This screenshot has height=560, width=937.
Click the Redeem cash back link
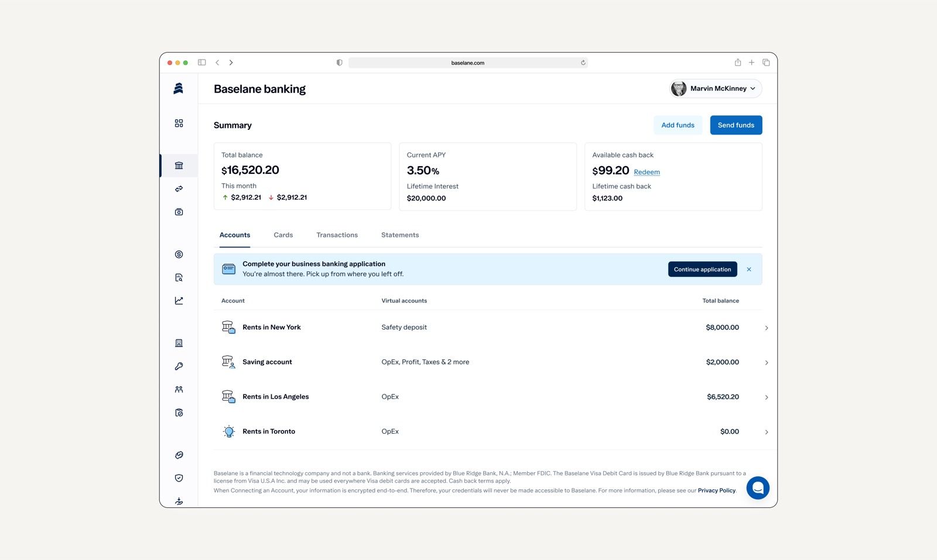(647, 172)
